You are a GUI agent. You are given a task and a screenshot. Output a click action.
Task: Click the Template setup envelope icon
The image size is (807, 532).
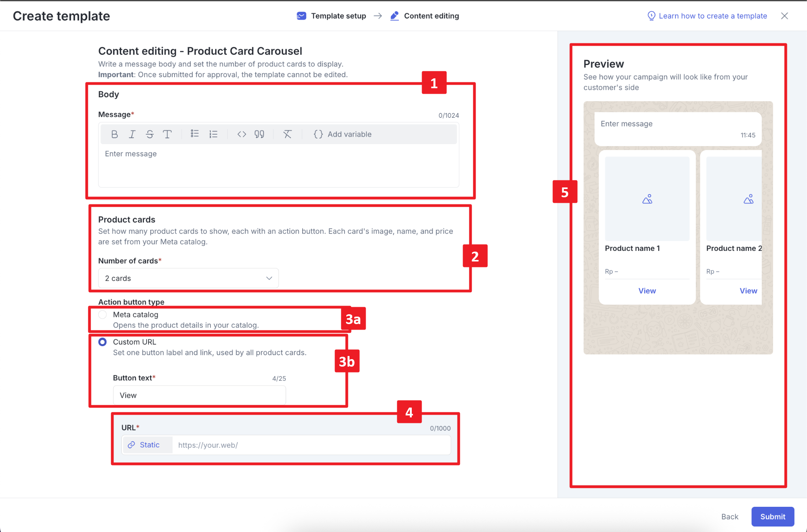301,16
